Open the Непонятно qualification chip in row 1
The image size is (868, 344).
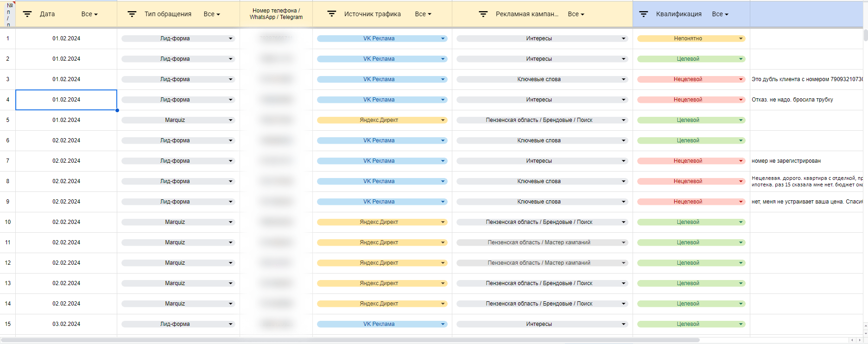(x=691, y=38)
